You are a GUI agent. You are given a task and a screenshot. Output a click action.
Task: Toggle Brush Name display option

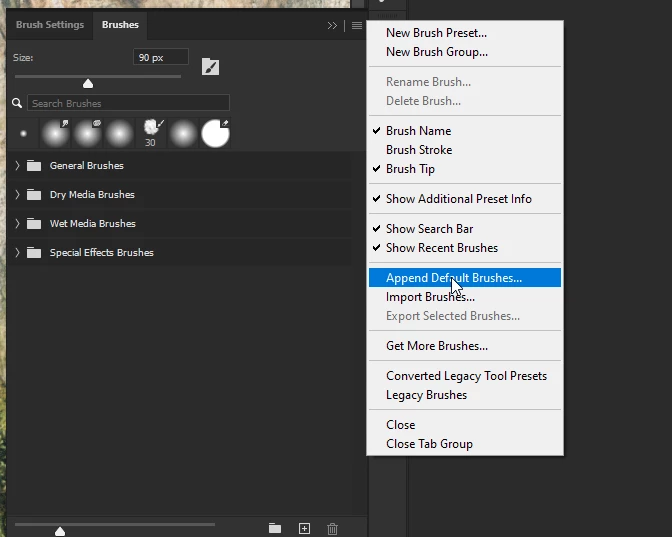[465, 131]
